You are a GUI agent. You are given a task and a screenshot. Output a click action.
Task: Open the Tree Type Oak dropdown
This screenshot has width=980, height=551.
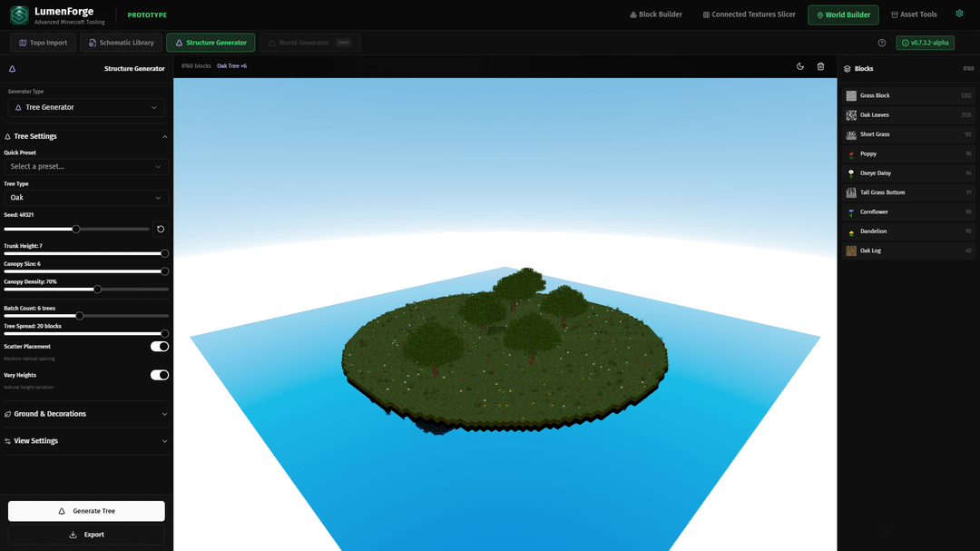click(x=86, y=198)
